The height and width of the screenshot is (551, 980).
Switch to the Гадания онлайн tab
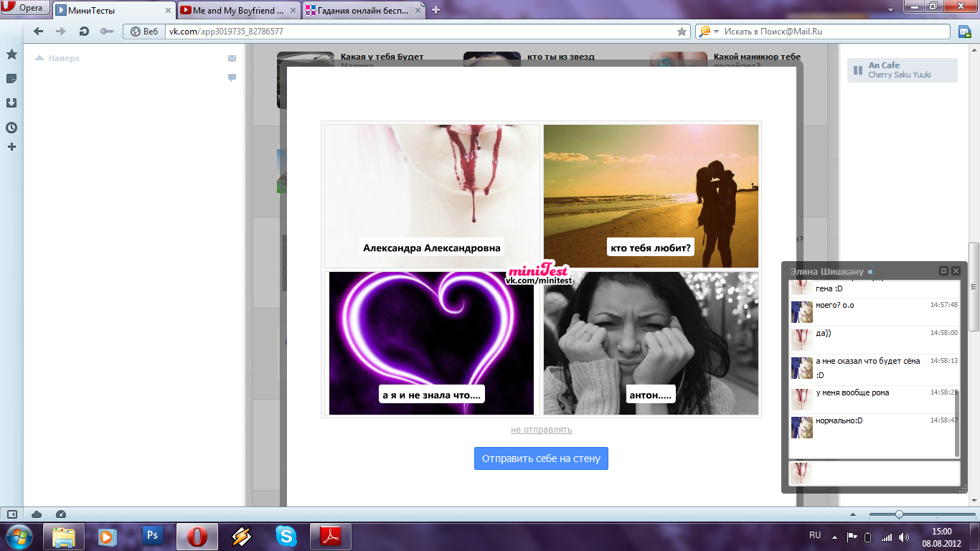(364, 11)
